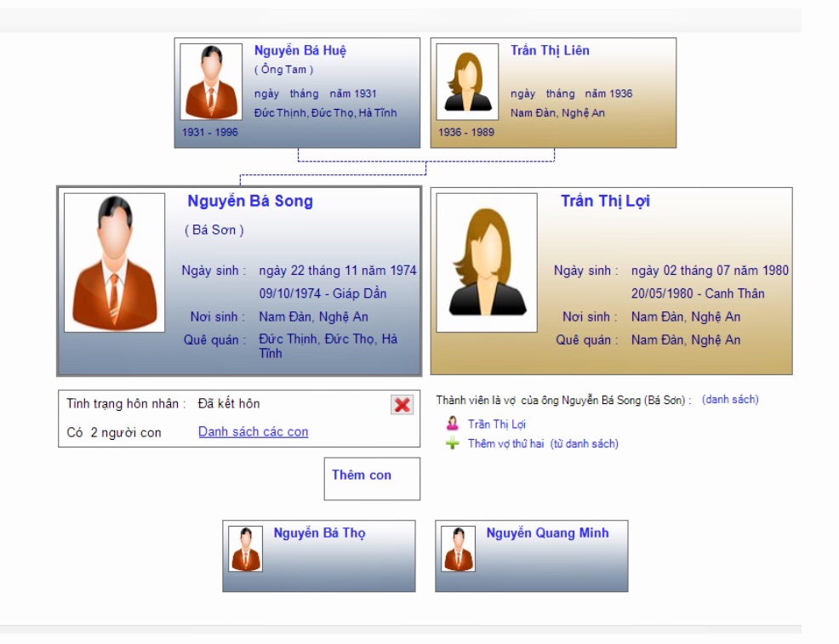Click ngày tháng năm 1931 birth text
Image resolution: width=839 pixels, height=644 pixels.
point(315,94)
